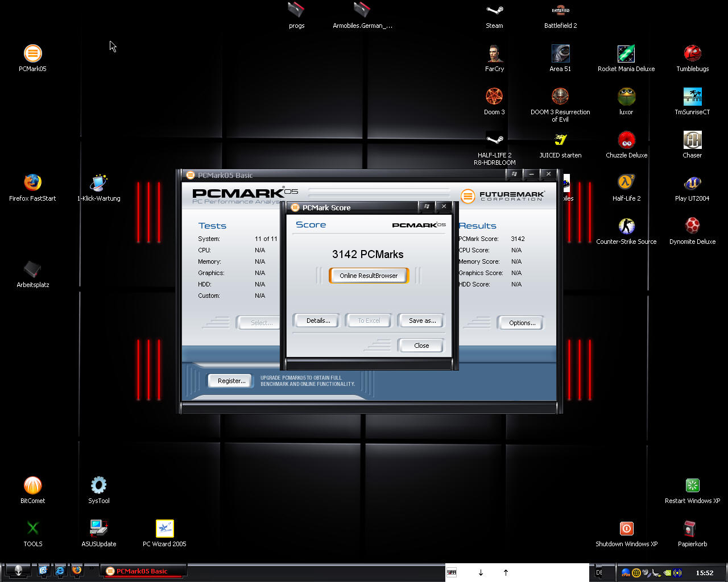The width and height of the screenshot is (728, 582).
Task: Launch the TmSunriseCT icon
Action: (x=692, y=97)
